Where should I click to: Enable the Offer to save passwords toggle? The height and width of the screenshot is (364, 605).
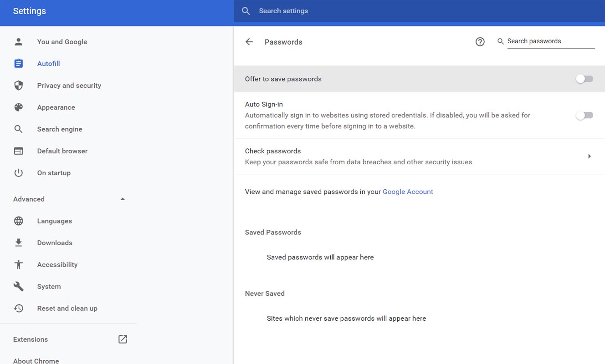[x=584, y=79]
